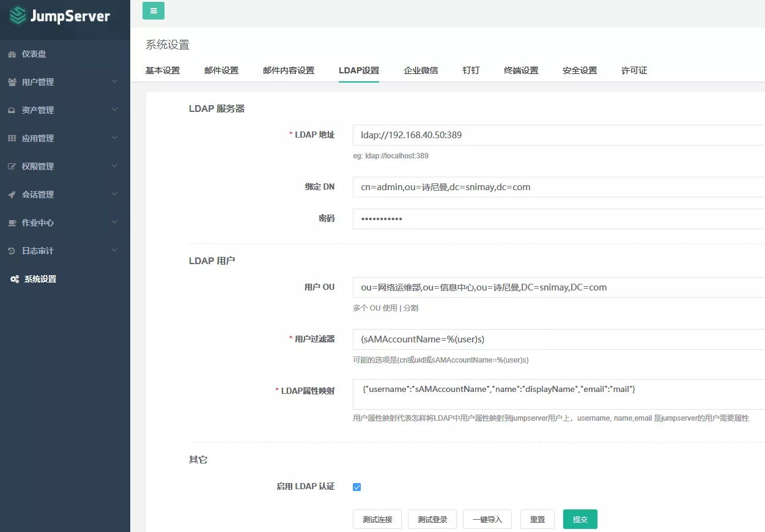
Task: Click the JumpServer logo icon
Action: click(x=18, y=15)
